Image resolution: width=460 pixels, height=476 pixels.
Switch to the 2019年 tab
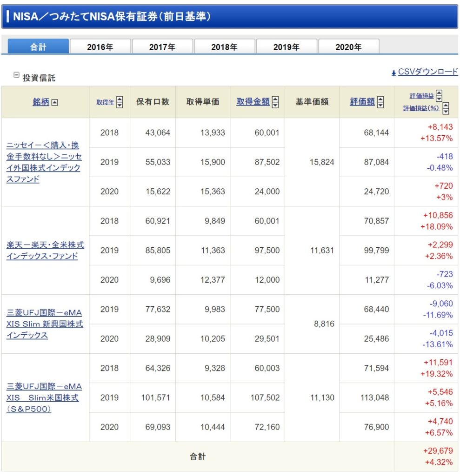[x=286, y=47]
